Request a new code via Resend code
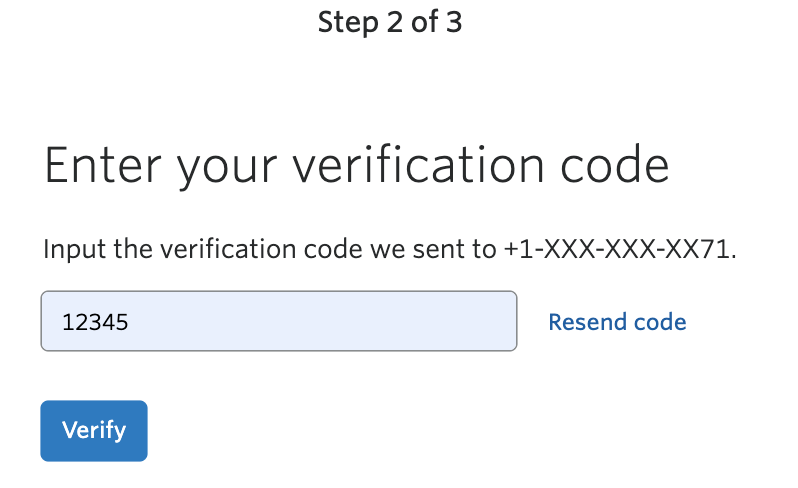Screen dimensions: 798x488 pyautogui.click(x=617, y=322)
